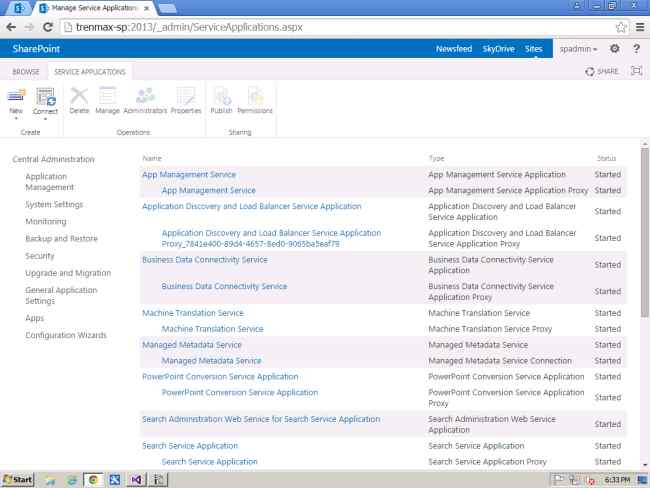650x488 pixels.
Task: Open Upgrade and Migration in the sidebar
Action: pos(68,273)
